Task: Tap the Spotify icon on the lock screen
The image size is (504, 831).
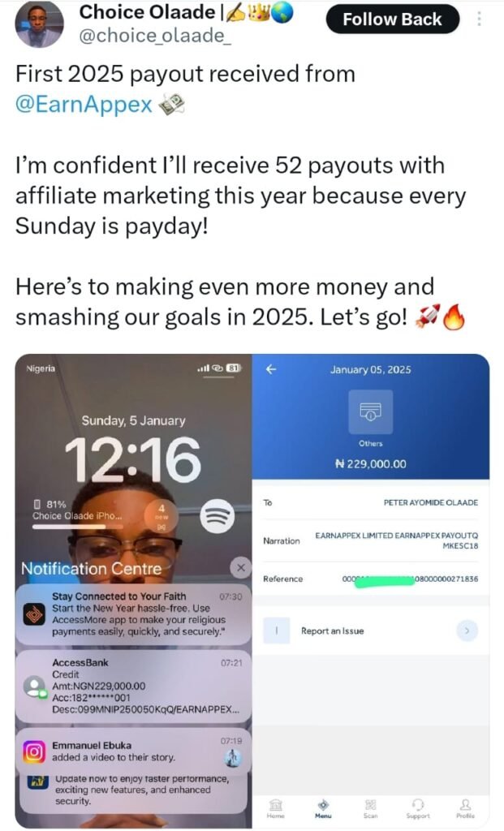Action: [218, 515]
